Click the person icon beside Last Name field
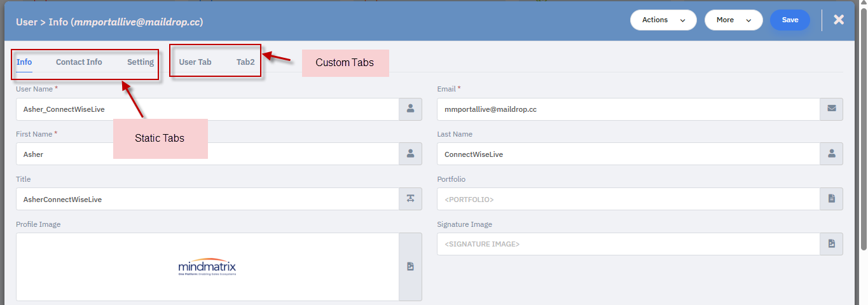This screenshot has width=868, height=305. [x=831, y=154]
